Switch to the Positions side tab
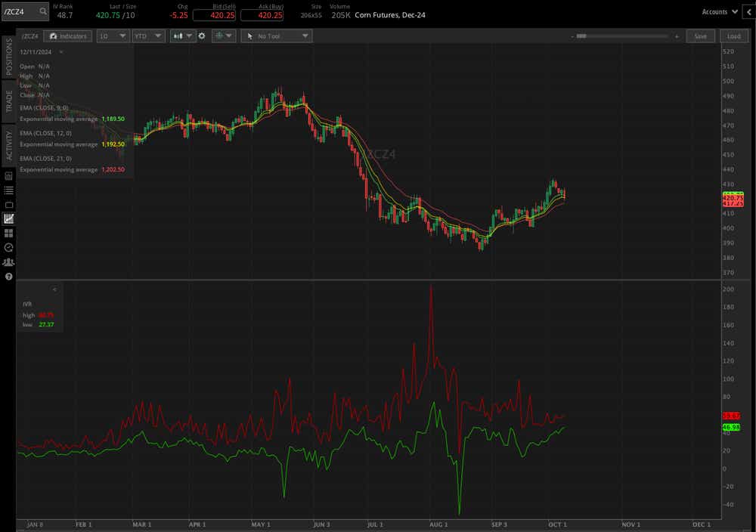756x532 pixels. 8,57
